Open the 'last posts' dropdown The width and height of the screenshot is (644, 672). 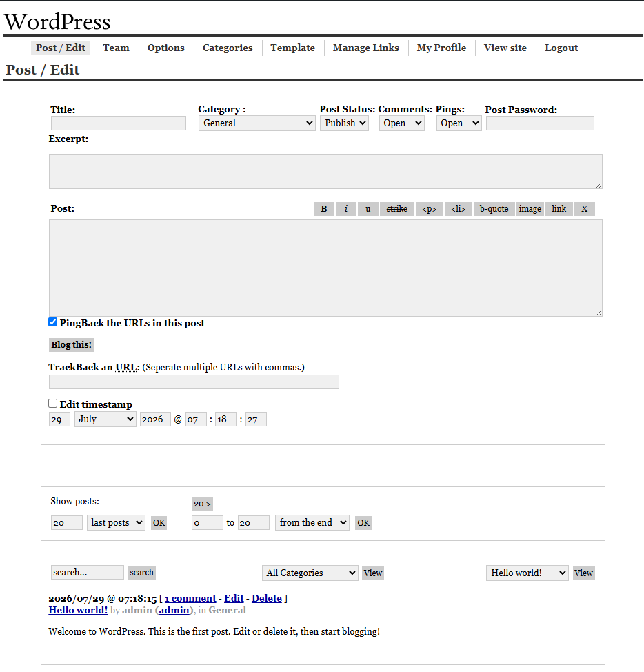click(116, 523)
